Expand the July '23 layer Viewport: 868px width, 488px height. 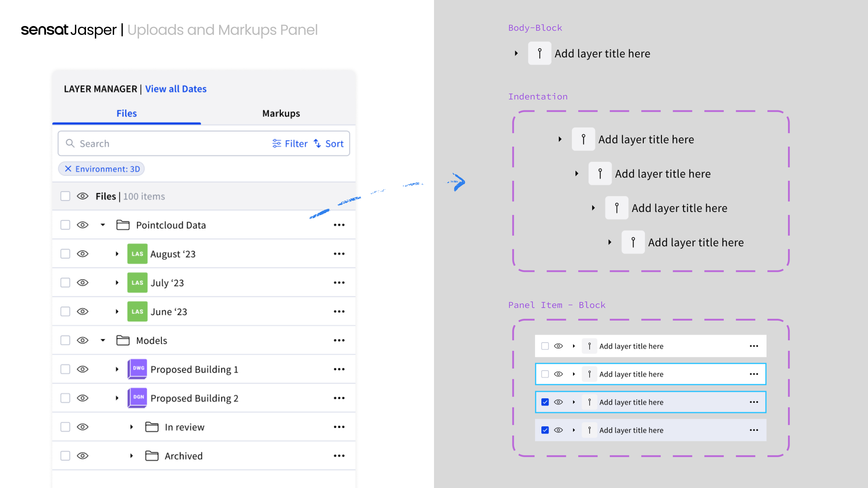tap(117, 283)
